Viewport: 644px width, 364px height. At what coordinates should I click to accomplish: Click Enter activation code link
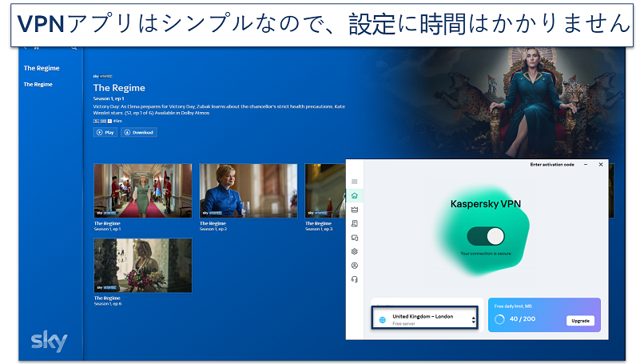point(552,165)
